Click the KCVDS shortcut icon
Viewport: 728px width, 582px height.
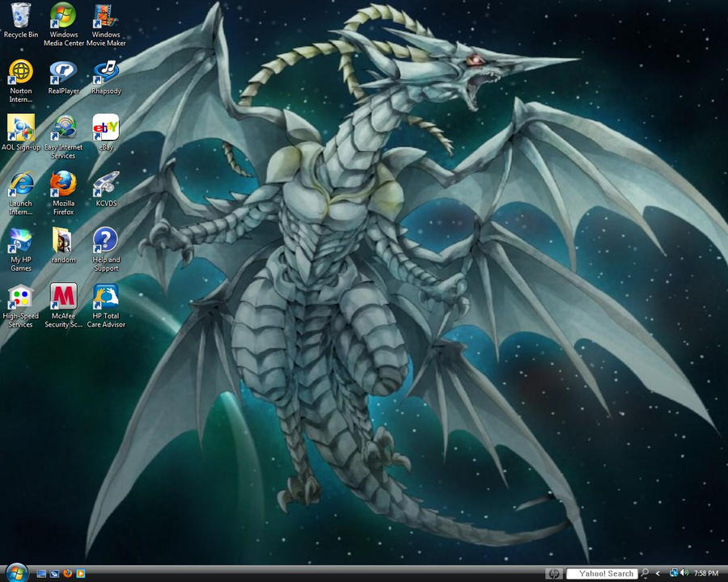(106, 189)
